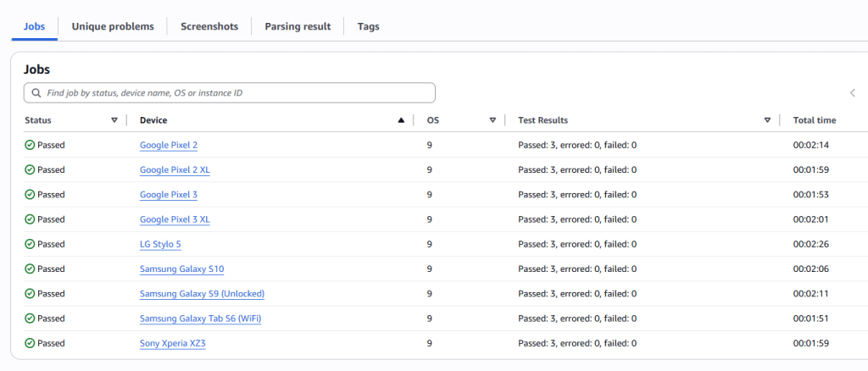Sort by the Status column arrow
Viewport: 868px width, 371px height.
[x=114, y=120]
